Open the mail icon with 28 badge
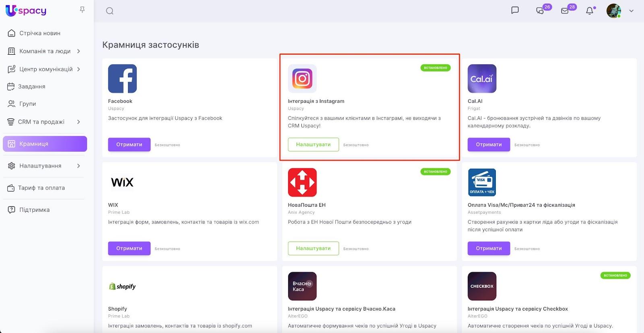 tap(565, 11)
